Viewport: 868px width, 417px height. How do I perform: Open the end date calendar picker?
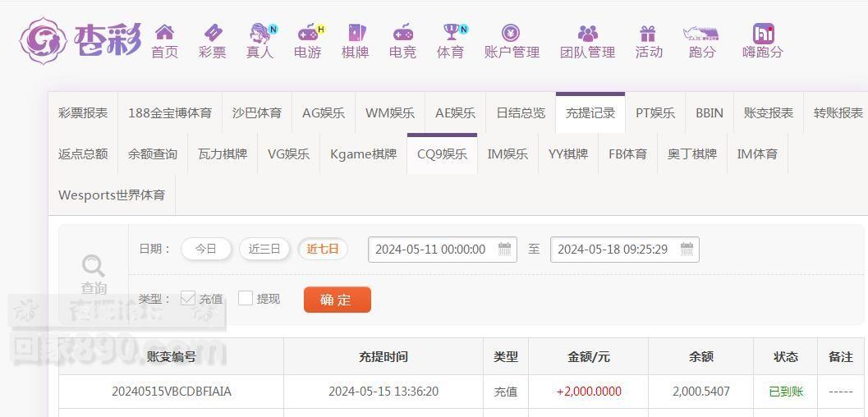tap(687, 249)
